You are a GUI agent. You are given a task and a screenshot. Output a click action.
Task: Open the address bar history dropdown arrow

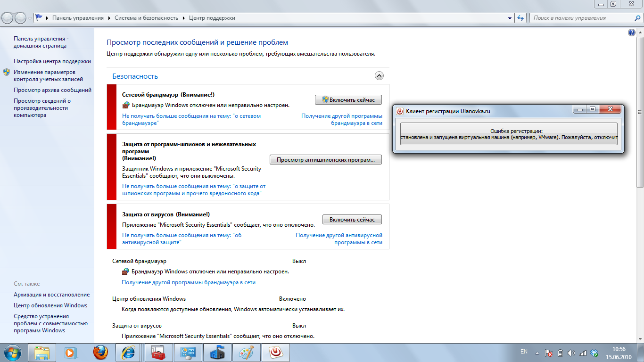pos(510,18)
